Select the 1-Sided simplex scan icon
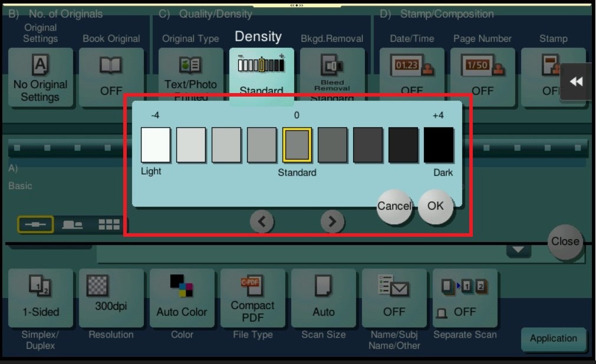This screenshot has width=596, height=364. (40, 298)
